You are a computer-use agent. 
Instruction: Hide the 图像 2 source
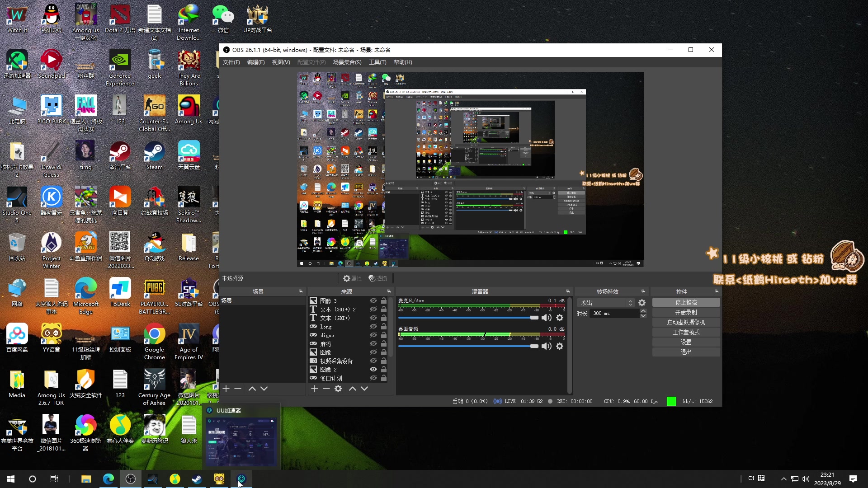tap(373, 370)
